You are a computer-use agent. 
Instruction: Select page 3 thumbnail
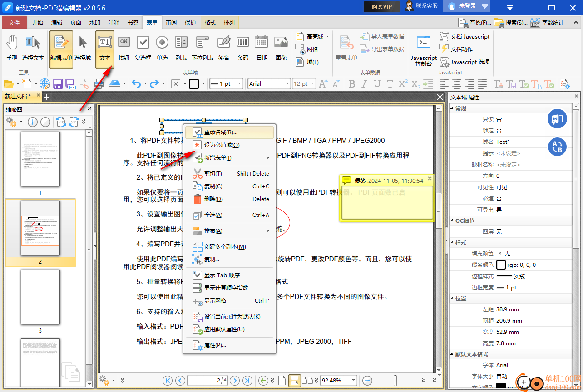pyautogui.click(x=40, y=297)
